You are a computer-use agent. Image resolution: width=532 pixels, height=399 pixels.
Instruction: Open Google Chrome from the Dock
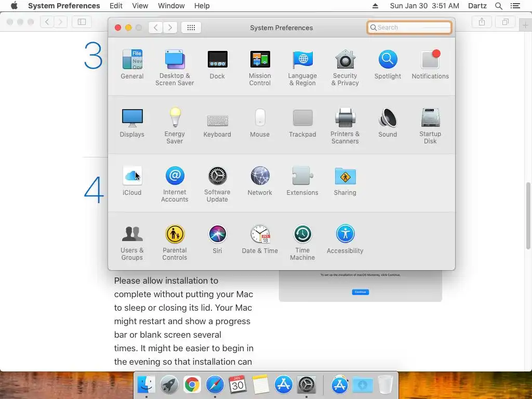[x=192, y=385]
